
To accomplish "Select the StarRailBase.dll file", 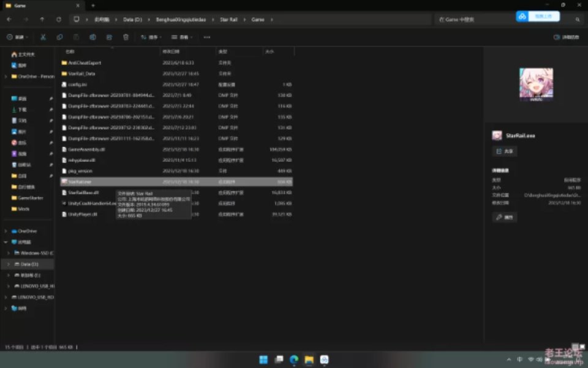I will (x=176, y=193).
